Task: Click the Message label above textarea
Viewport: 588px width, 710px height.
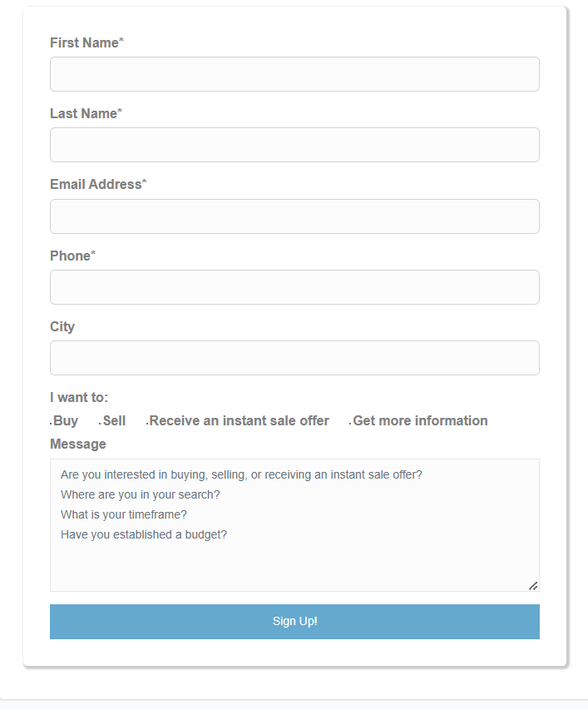Action: [x=78, y=444]
